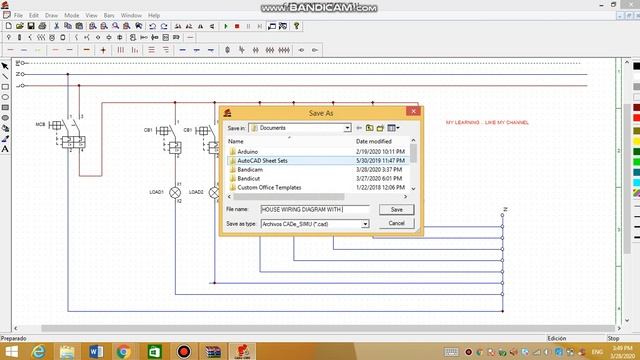Open Internet Explorer from the taskbar
The image size is (640, 360).
point(38,351)
